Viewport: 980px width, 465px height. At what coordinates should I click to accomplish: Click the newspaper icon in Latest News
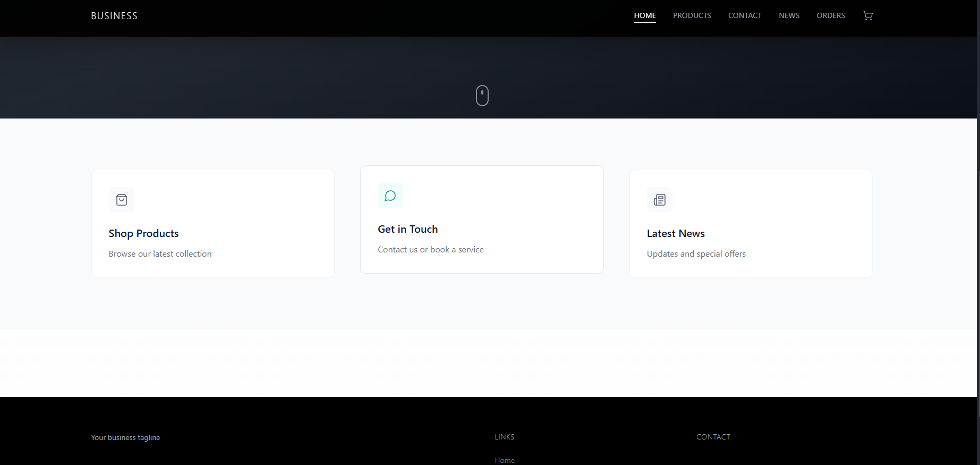[660, 200]
